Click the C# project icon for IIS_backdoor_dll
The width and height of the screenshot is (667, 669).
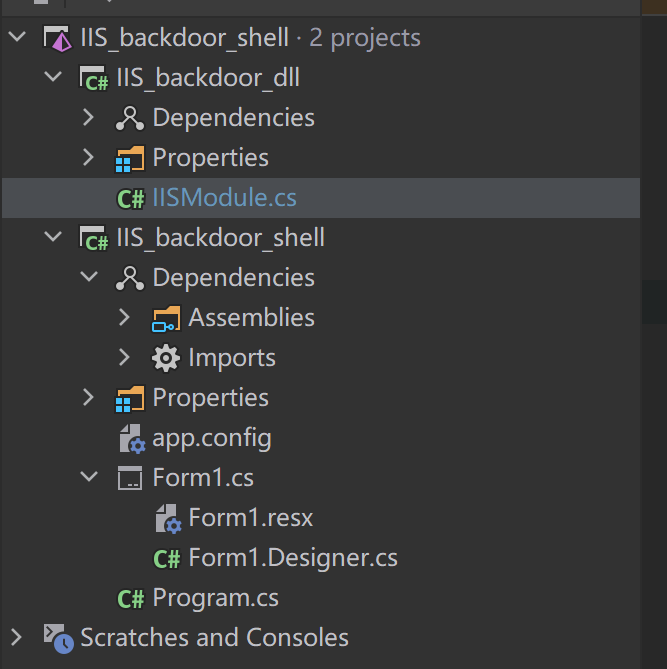[94, 79]
